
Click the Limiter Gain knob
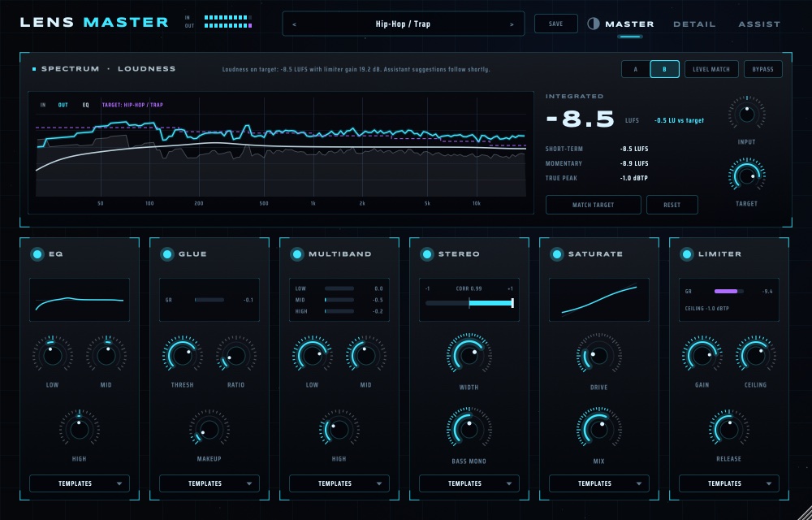pyautogui.click(x=702, y=355)
